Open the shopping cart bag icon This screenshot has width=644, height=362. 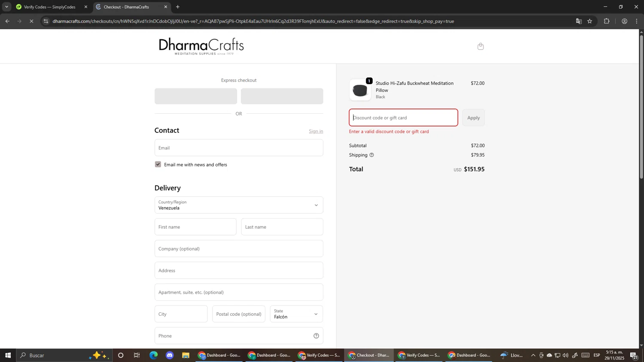tap(480, 46)
